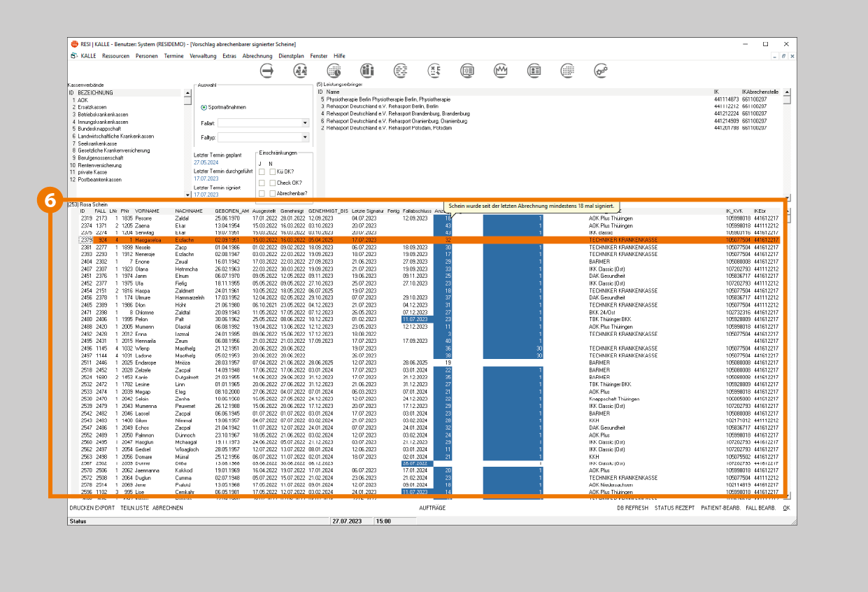Tick the N checkbox for Kü OK?
The width and height of the screenshot is (868, 592).
(x=272, y=171)
